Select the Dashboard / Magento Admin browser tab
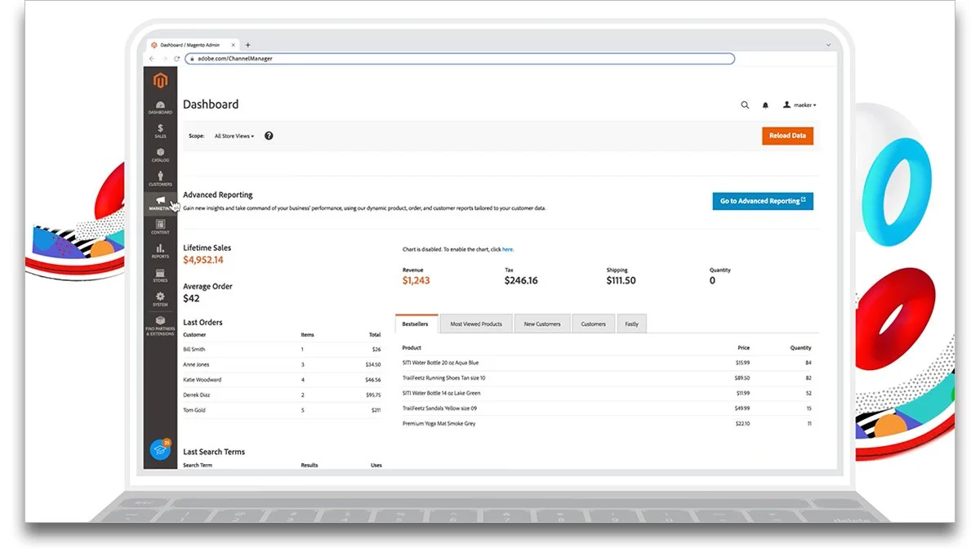 (194, 45)
